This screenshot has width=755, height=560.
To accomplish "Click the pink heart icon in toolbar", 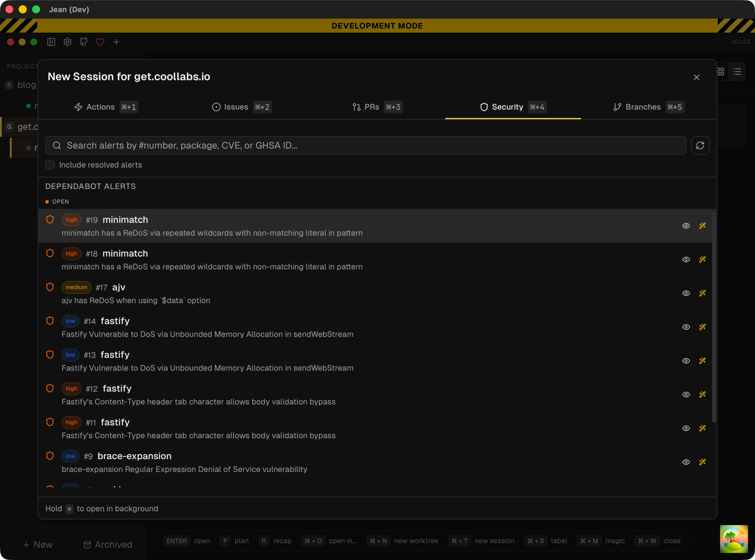I will (100, 42).
